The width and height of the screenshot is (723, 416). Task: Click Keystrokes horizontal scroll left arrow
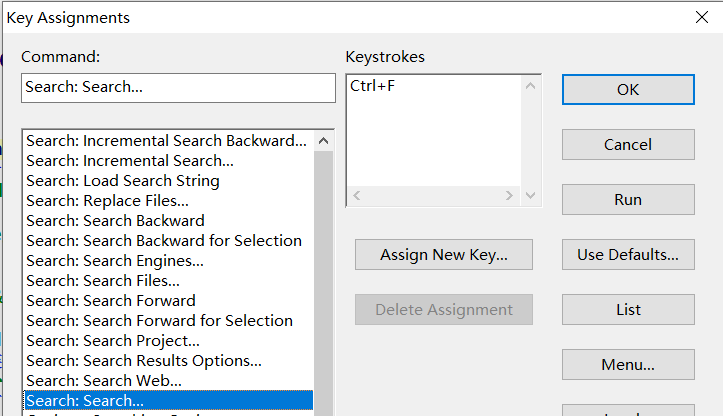click(357, 196)
